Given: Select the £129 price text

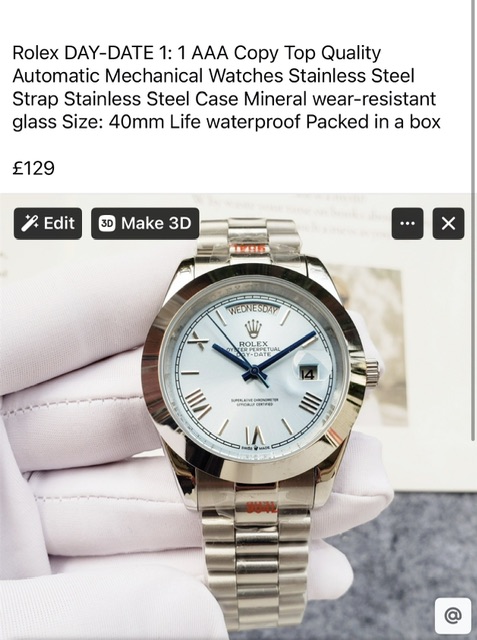Looking at the screenshot, I should pyautogui.click(x=33, y=168).
